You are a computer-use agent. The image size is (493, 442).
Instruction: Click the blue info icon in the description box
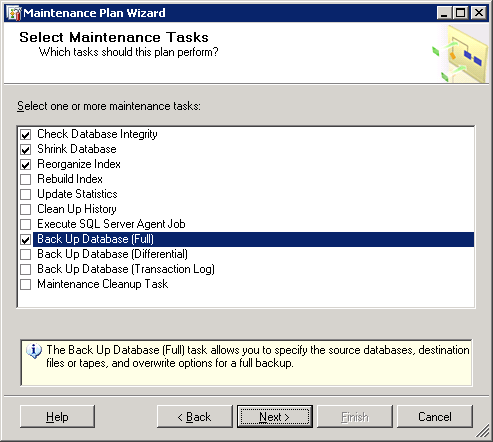point(34,352)
